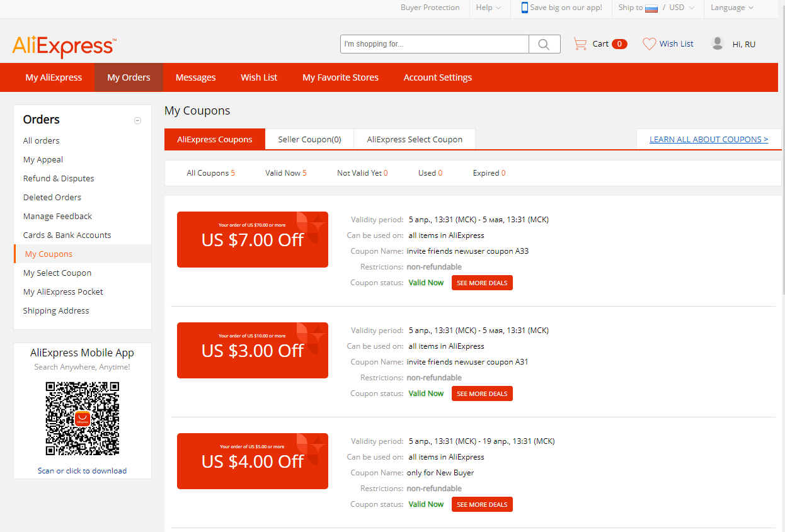Click SEE MORE DEALS for coupon A31
This screenshot has height=532, width=785.
pyautogui.click(x=482, y=393)
